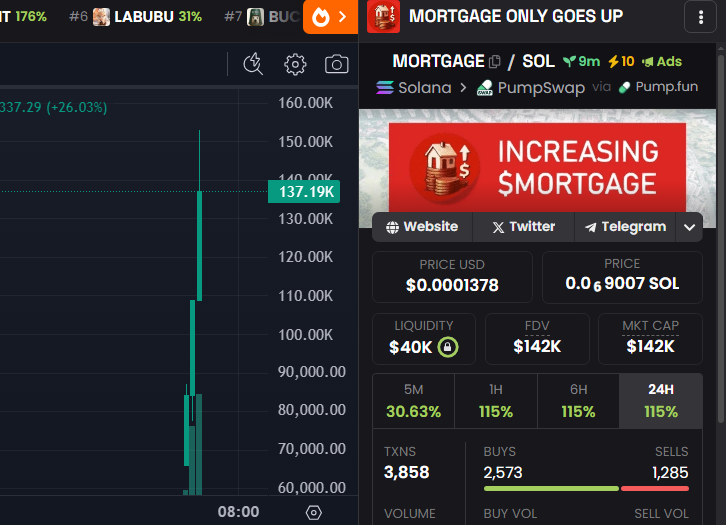Expand more social links chevron
The image size is (726, 525).
[x=689, y=227]
